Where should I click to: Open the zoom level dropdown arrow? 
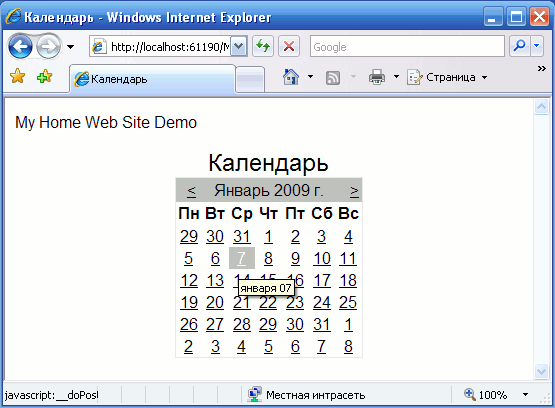click(526, 395)
